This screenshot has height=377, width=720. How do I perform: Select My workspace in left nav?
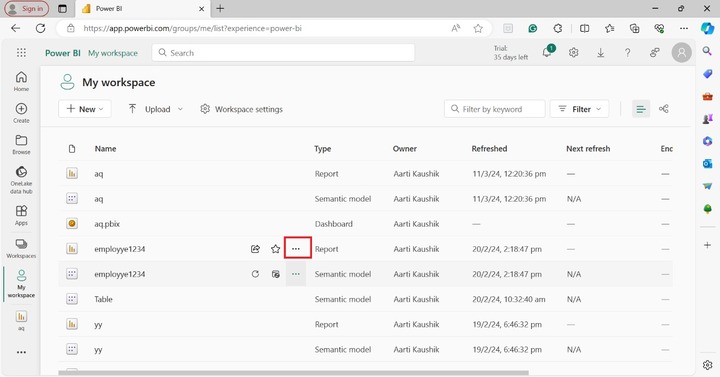tap(21, 284)
